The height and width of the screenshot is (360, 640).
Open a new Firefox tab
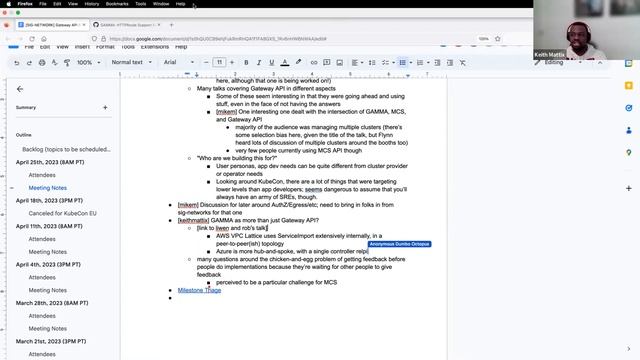[x=171, y=25]
